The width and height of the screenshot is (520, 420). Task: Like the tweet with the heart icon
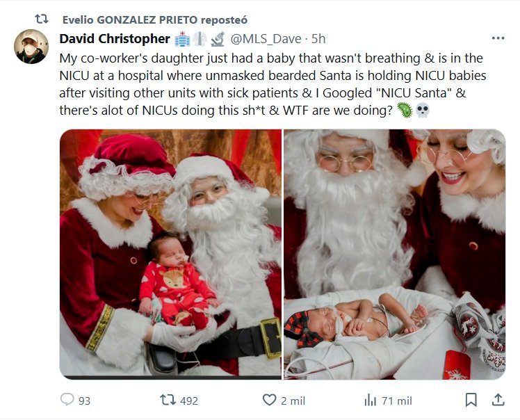point(269,401)
